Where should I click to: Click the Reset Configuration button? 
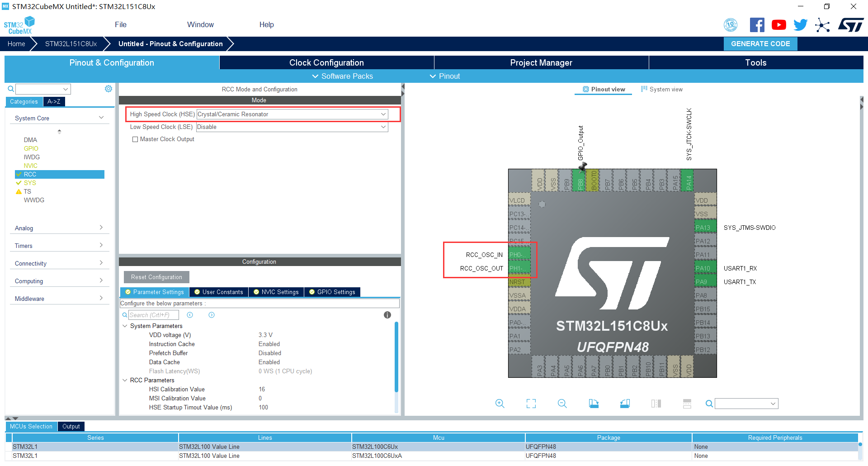tap(156, 277)
